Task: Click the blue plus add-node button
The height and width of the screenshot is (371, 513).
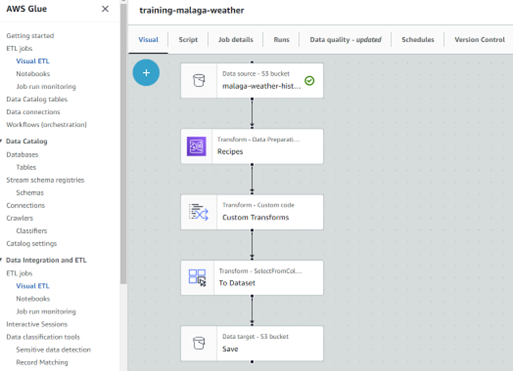Action: tap(146, 73)
